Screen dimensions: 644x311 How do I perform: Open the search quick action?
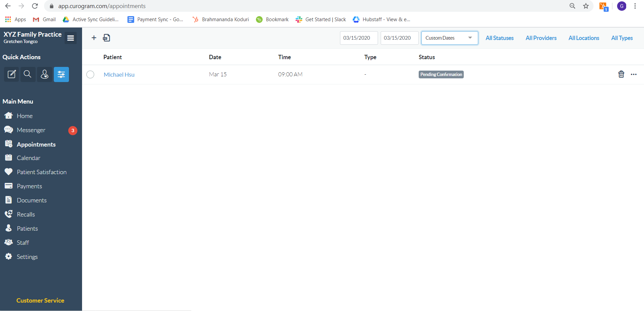click(28, 74)
